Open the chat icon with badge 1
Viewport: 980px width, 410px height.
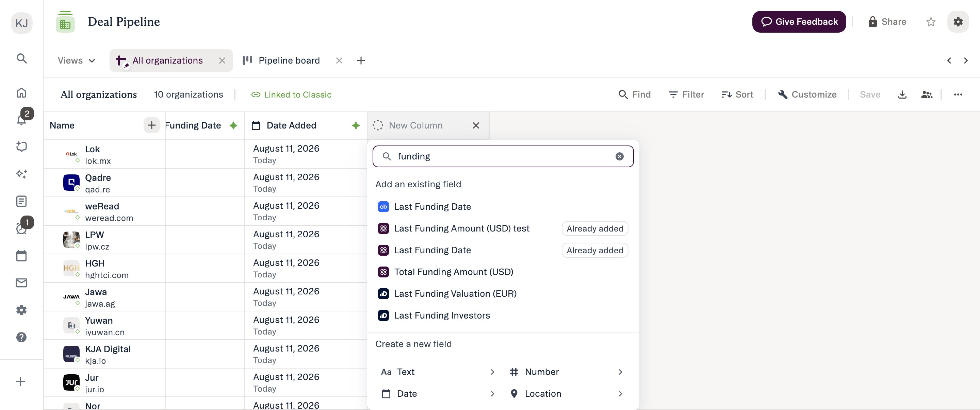click(x=22, y=228)
